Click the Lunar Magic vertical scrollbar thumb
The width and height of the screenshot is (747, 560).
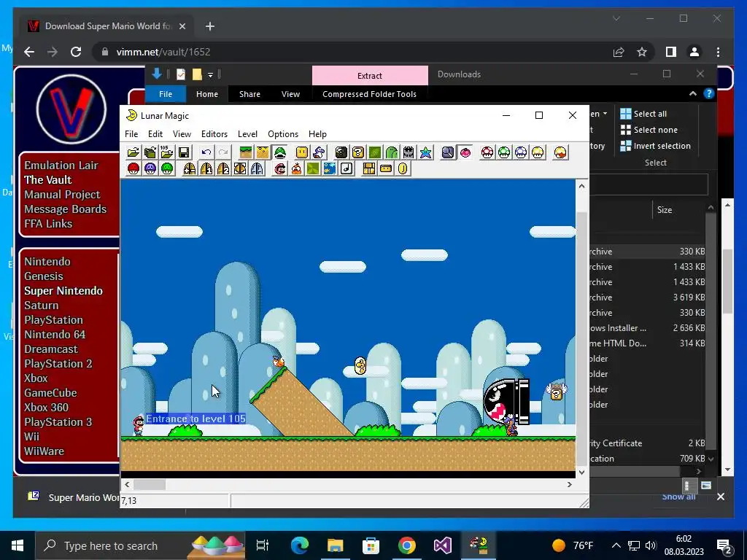click(581, 338)
